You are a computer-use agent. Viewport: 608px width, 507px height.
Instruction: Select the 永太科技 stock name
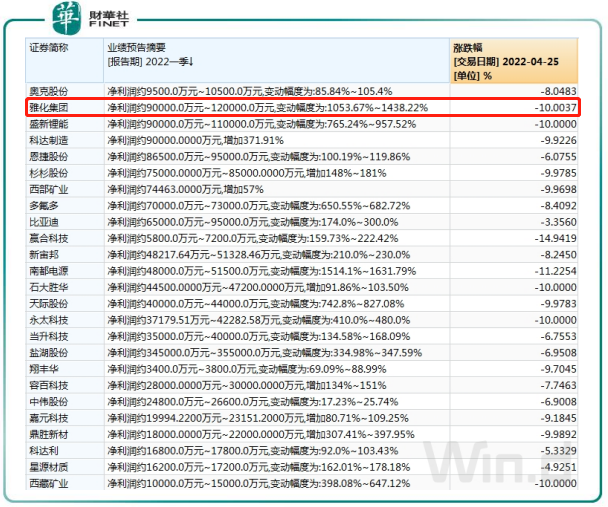49,320
